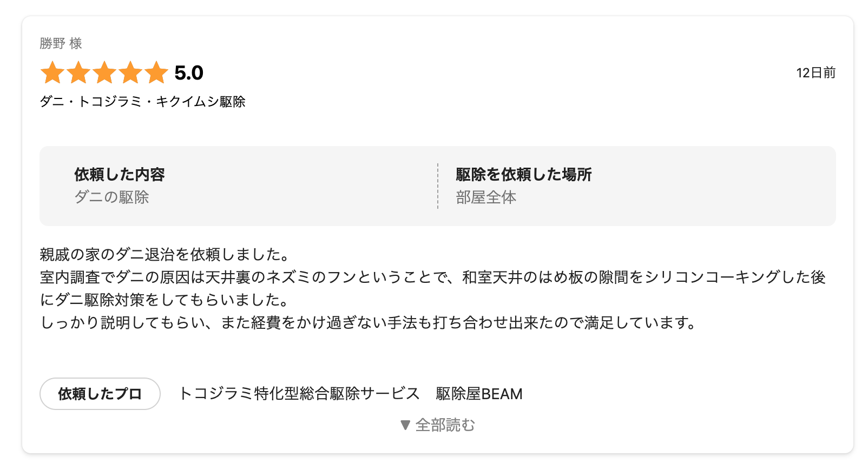
Task: Click the reviewer name 勝野 様
Action: [61, 43]
